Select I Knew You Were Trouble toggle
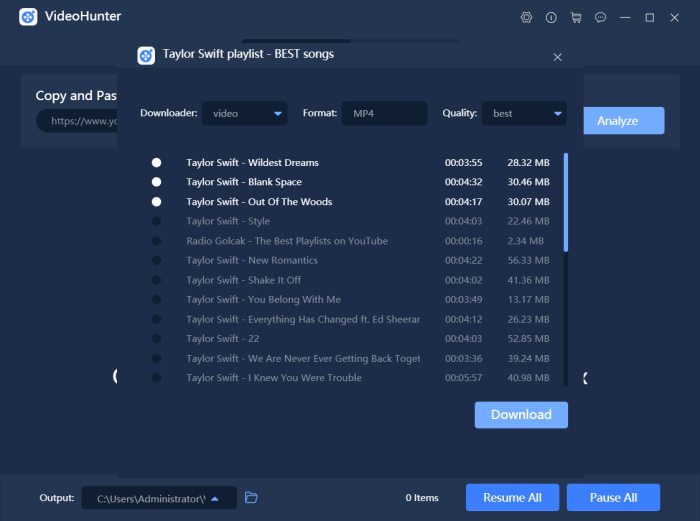The width and height of the screenshot is (700, 521). click(156, 378)
